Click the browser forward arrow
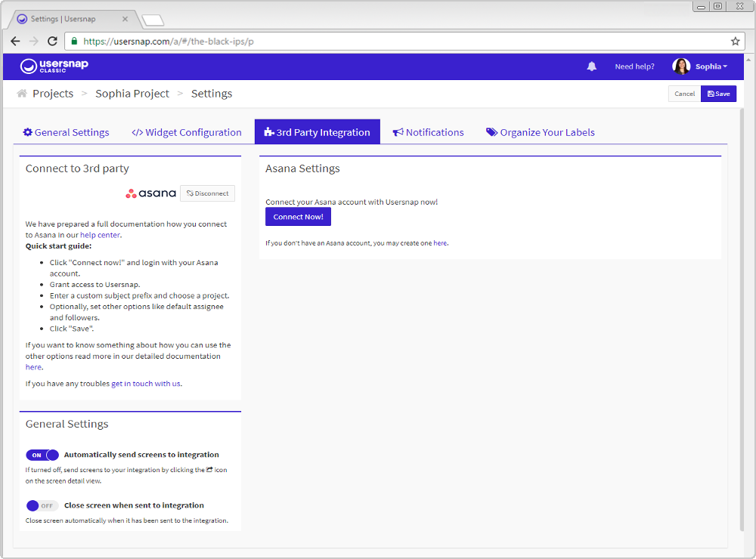 (34, 42)
